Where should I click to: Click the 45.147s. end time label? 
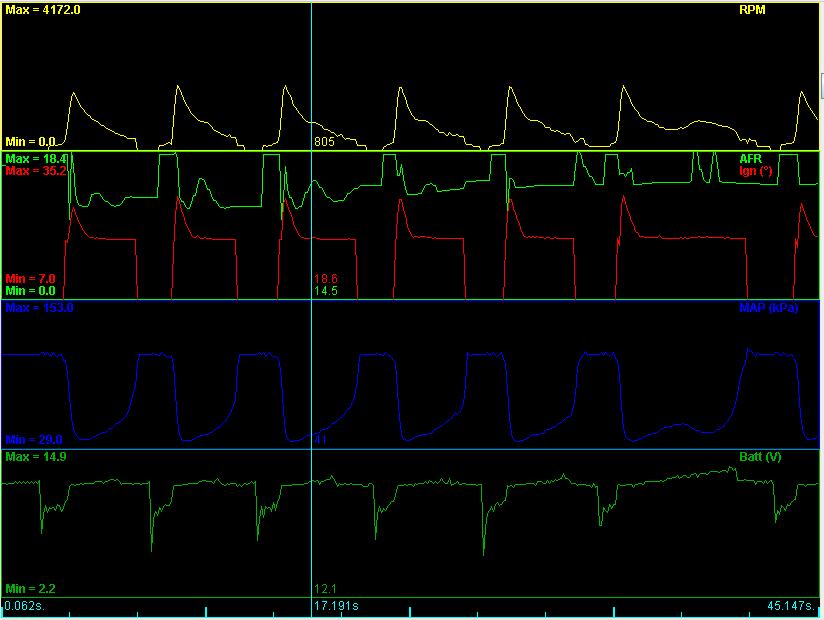pos(792,606)
